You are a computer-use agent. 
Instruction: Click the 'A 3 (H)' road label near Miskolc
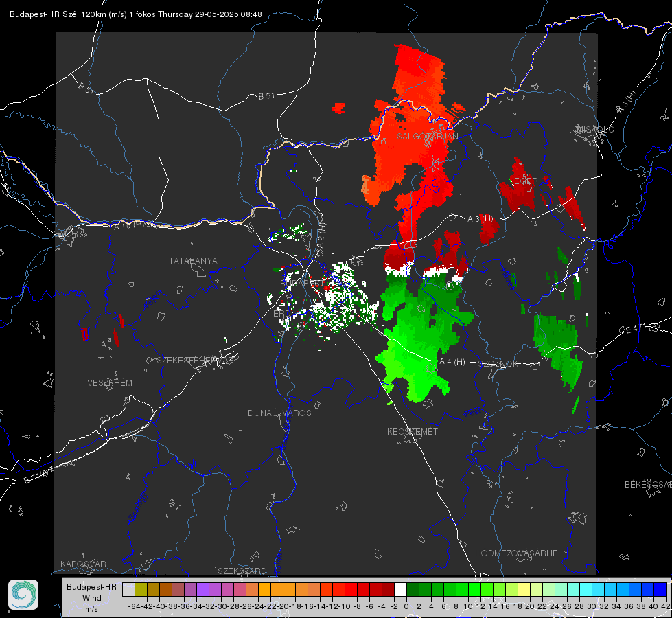tap(627, 103)
